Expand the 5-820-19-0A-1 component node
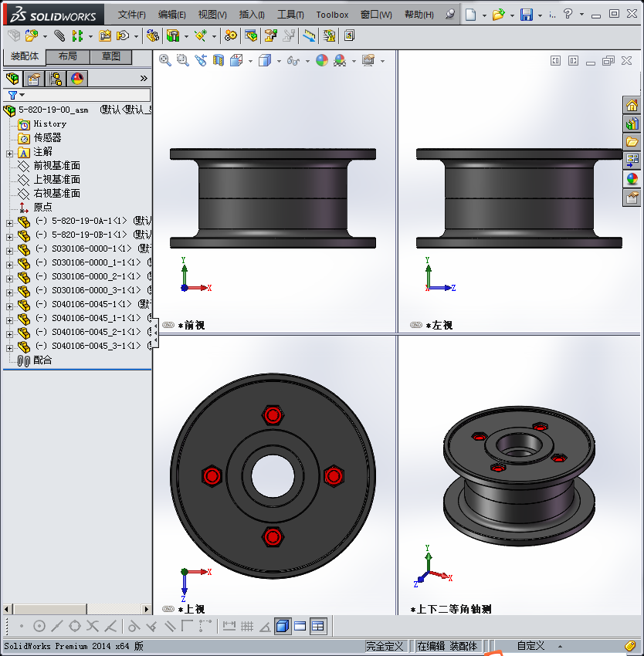 (9, 223)
